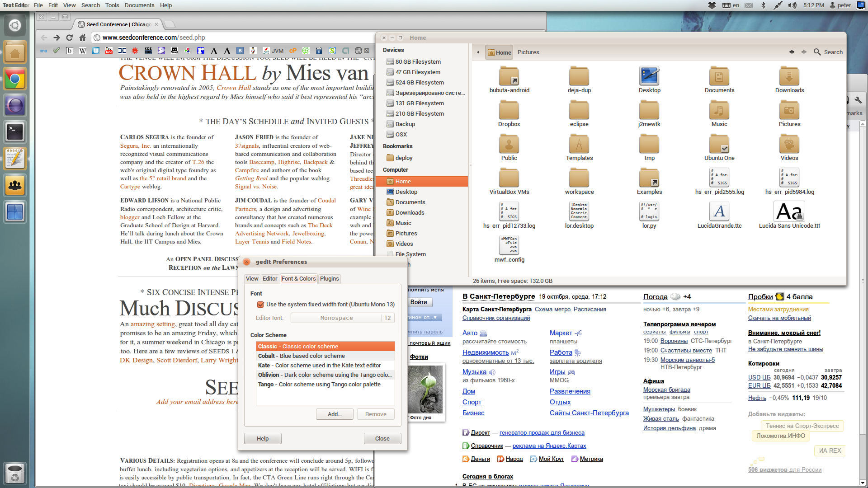Click the YouTube bookmark in Chrome

tap(109, 51)
